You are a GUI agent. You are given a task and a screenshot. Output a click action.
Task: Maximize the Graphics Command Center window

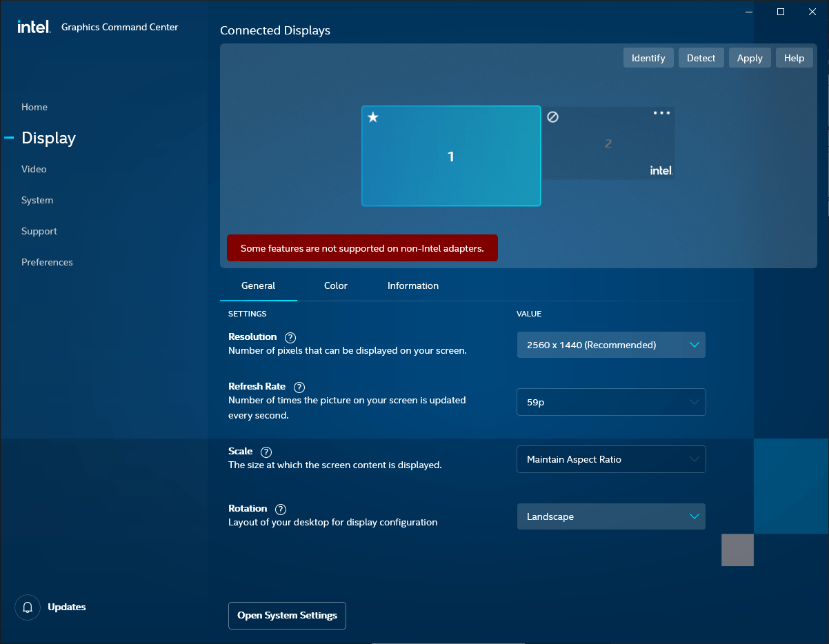click(781, 12)
